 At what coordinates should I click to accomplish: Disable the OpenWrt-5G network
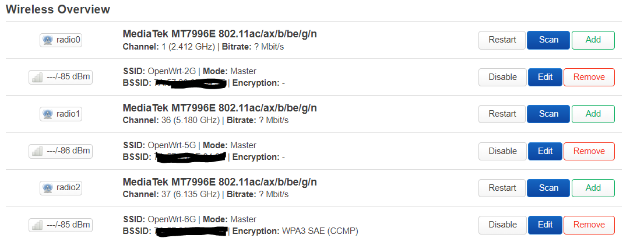(502, 151)
